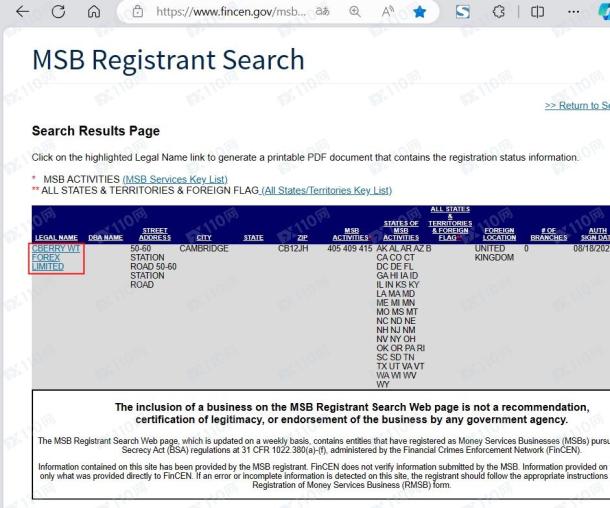Sort by LEGAL NAME column header

[x=56, y=238]
